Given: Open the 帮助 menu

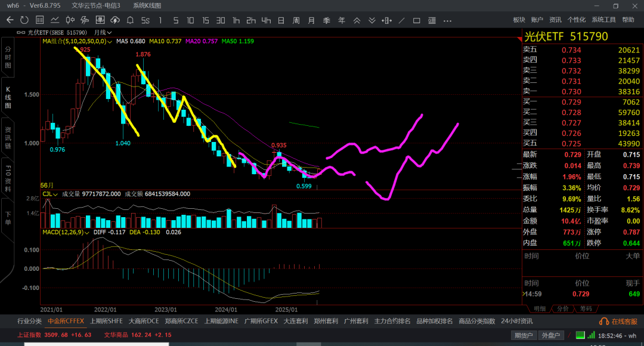Looking at the screenshot, I should point(628,20).
